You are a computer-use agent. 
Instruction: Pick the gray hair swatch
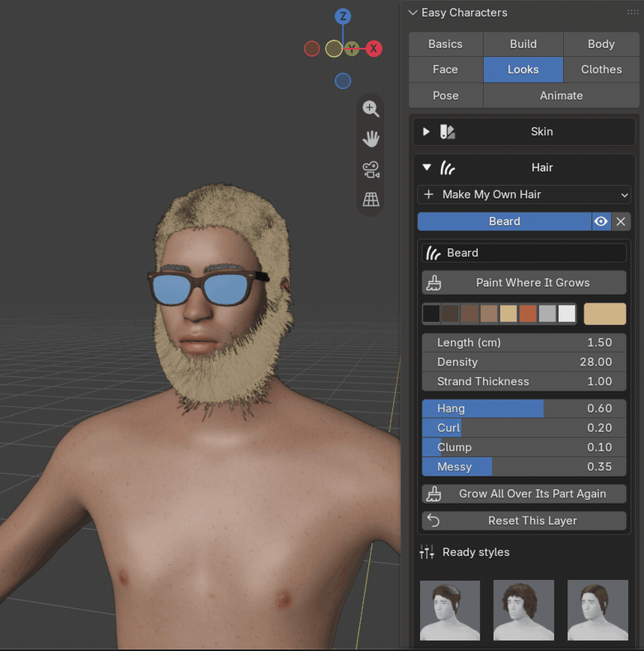pyautogui.click(x=547, y=314)
